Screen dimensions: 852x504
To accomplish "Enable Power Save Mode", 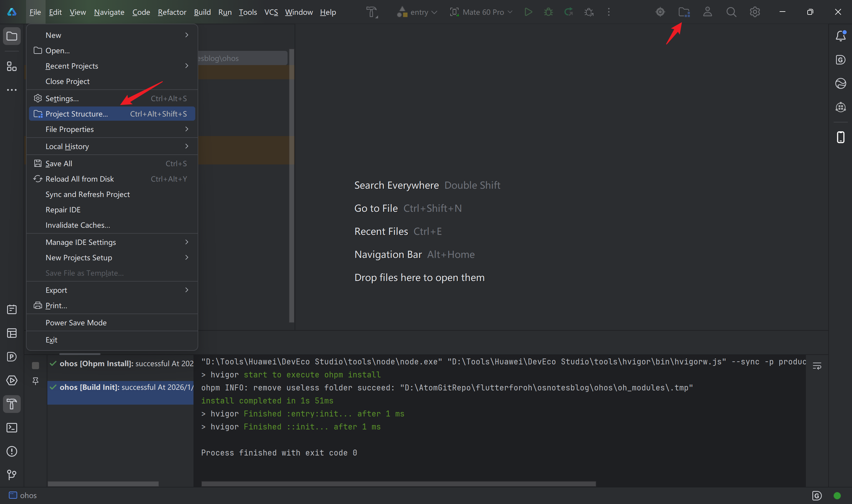I will click(112, 323).
